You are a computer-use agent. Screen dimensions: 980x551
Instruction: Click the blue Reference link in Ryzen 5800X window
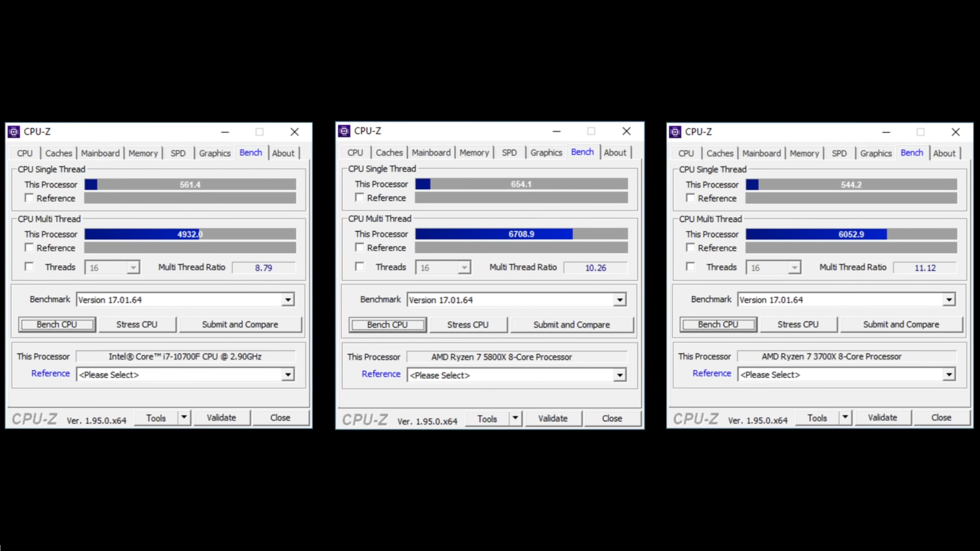(x=381, y=374)
